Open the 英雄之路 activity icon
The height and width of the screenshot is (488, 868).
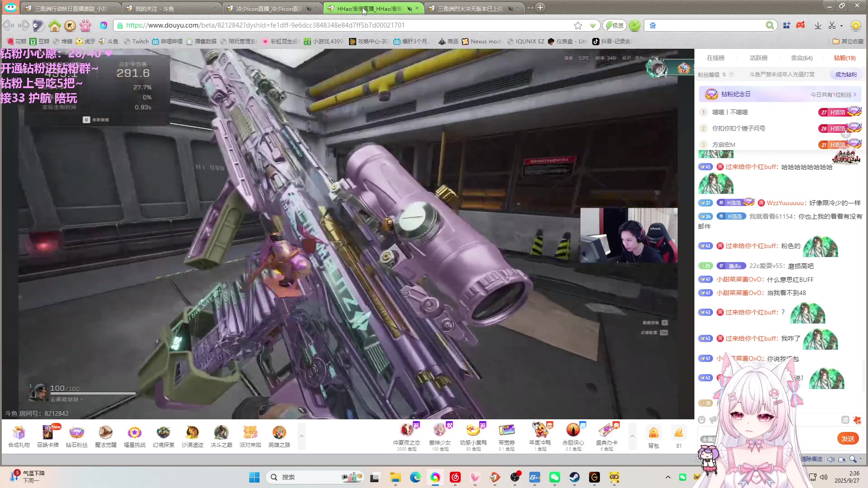click(x=279, y=436)
